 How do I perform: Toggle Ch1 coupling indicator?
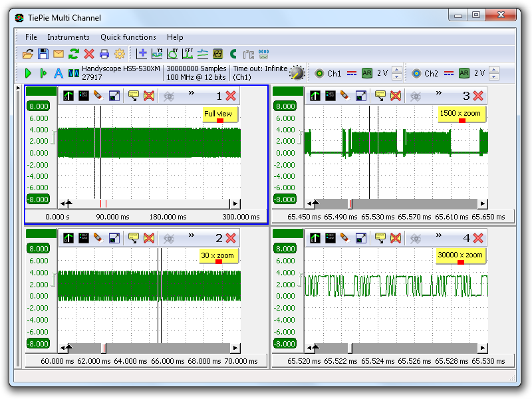click(352, 73)
